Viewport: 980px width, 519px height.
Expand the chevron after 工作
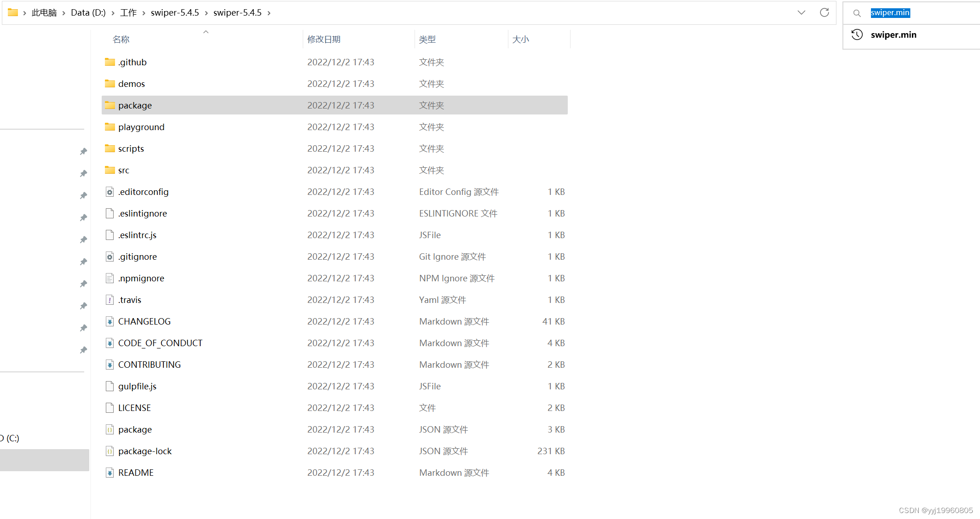[144, 13]
